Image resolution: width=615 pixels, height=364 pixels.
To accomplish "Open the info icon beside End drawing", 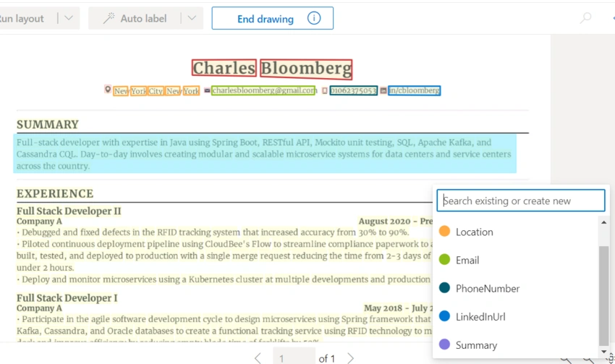I will point(314,18).
